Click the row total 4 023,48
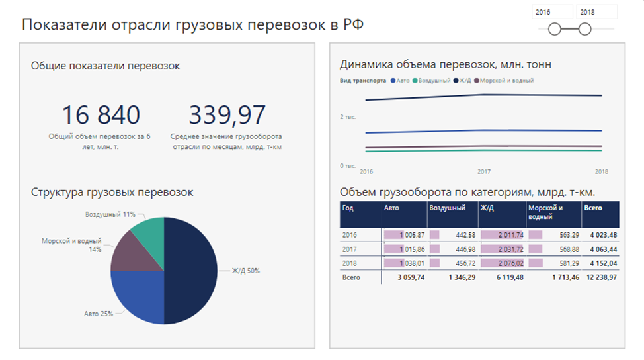 (604, 235)
